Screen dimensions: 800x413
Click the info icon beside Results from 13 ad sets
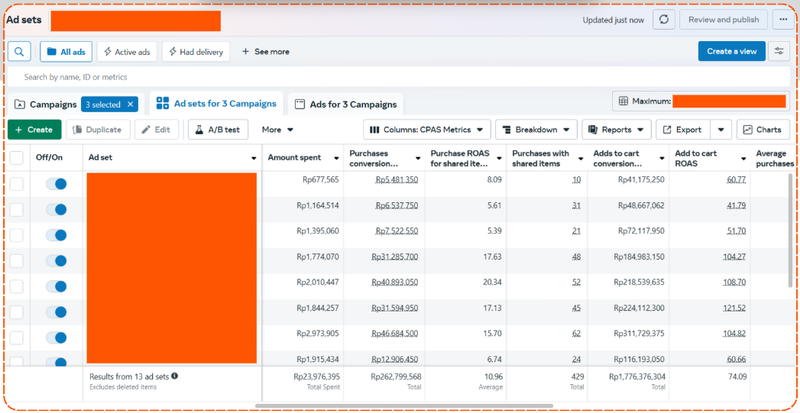click(x=174, y=376)
